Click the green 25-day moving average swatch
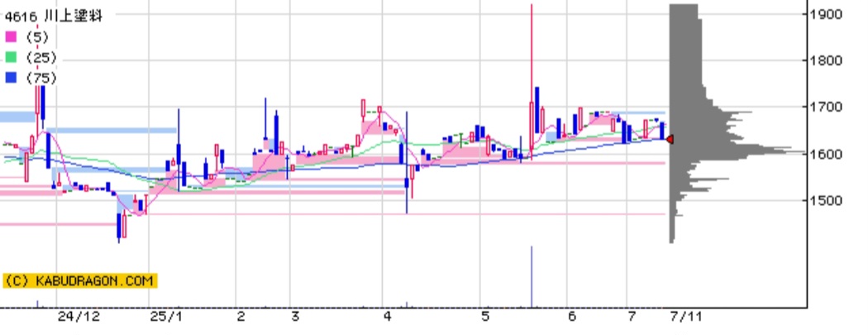 click(x=11, y=58)
